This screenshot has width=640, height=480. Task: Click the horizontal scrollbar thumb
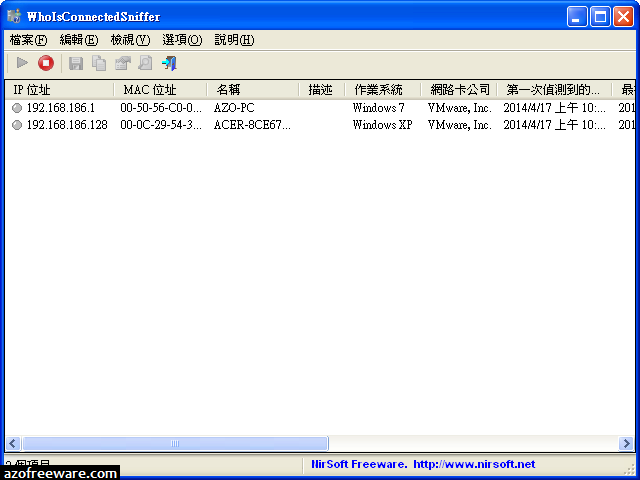pyautogui.click(x=175, y=443)
